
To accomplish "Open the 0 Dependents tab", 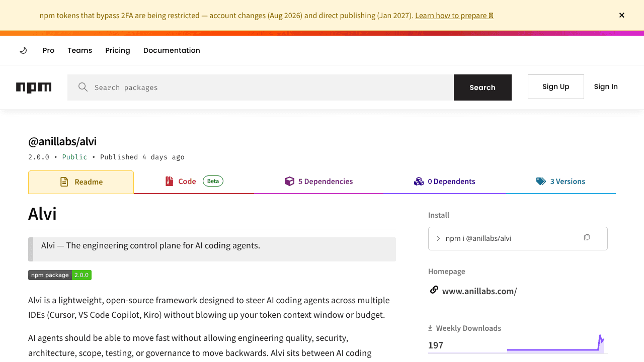I will pos(444,182).
